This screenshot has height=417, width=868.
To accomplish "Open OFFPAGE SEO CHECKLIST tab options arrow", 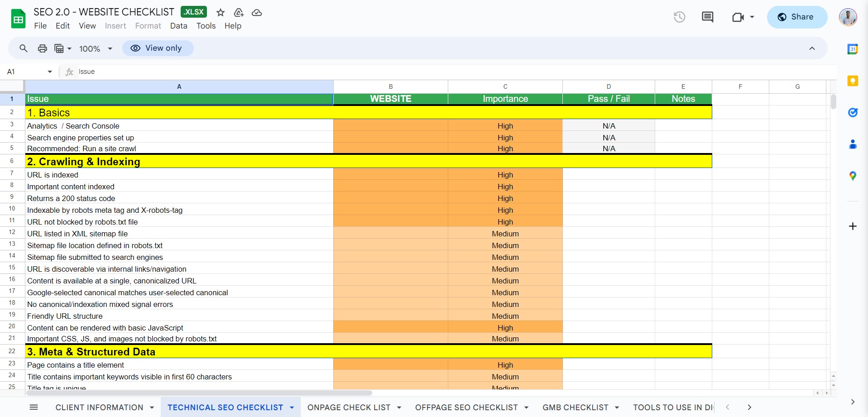I will 526,407.
